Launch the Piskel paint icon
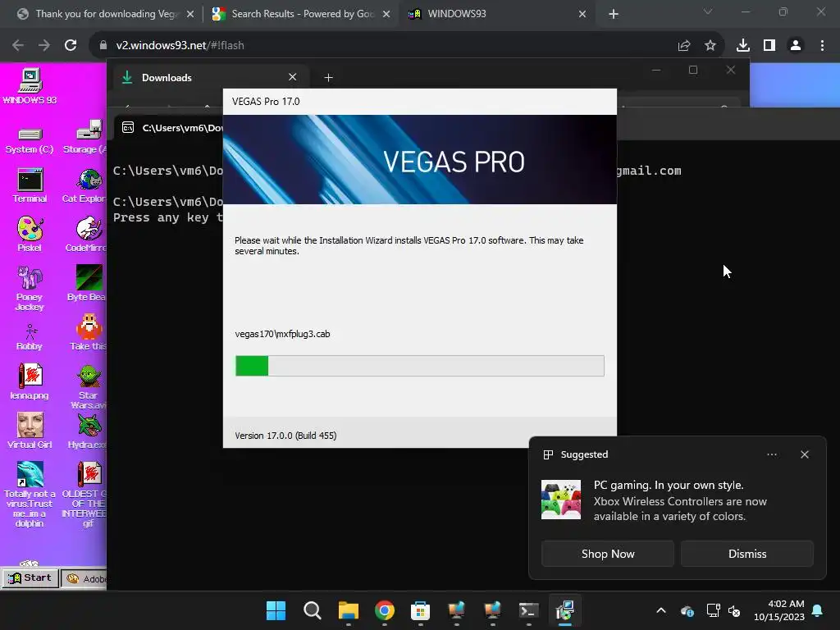The width and height of the screenshot is (840, 630). 30,234
